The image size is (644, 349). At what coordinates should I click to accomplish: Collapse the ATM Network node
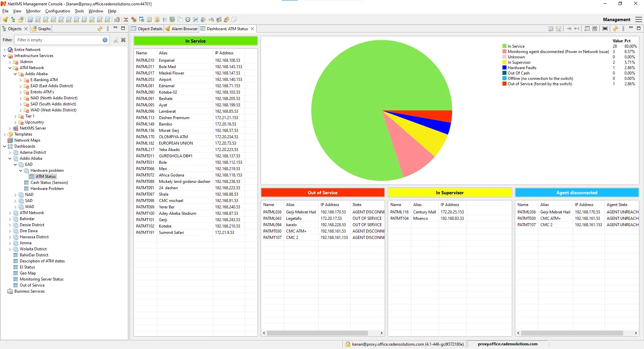tap(10, 68)
